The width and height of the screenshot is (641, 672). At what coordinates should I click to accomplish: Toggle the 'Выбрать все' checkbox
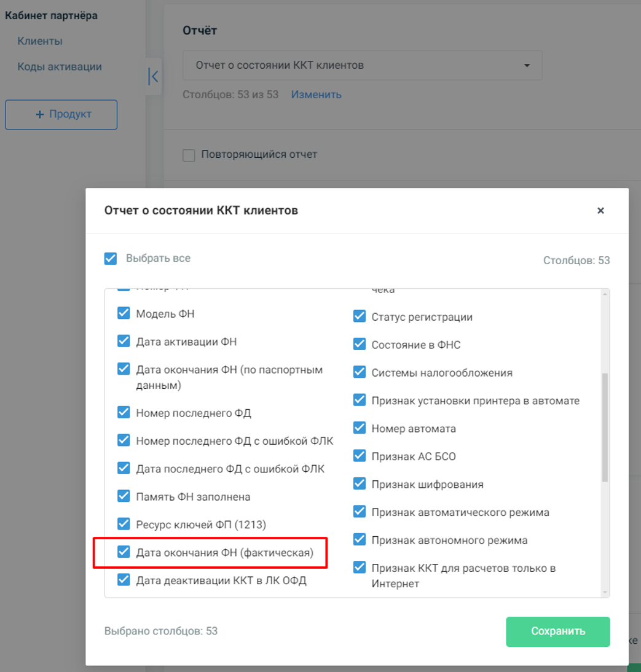coord(111,259)
